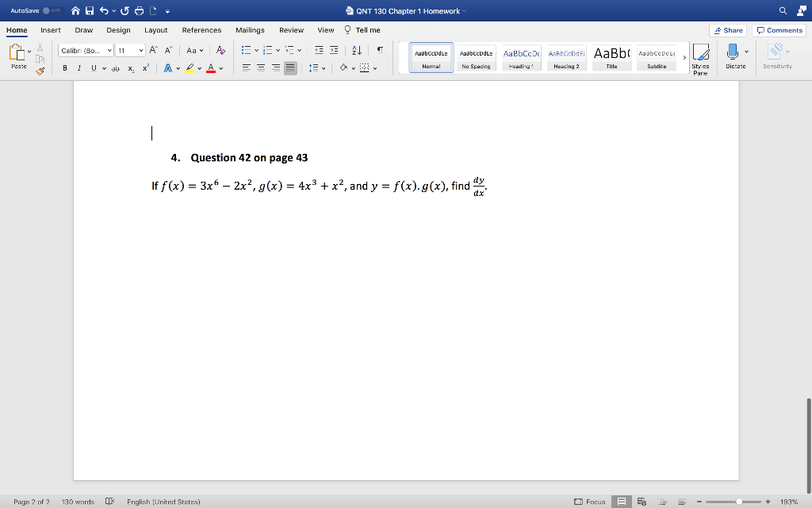The width and height of the screenshot is (812, 508).
Task: Start Dictate voice input
Action: (x=732, y=52)
